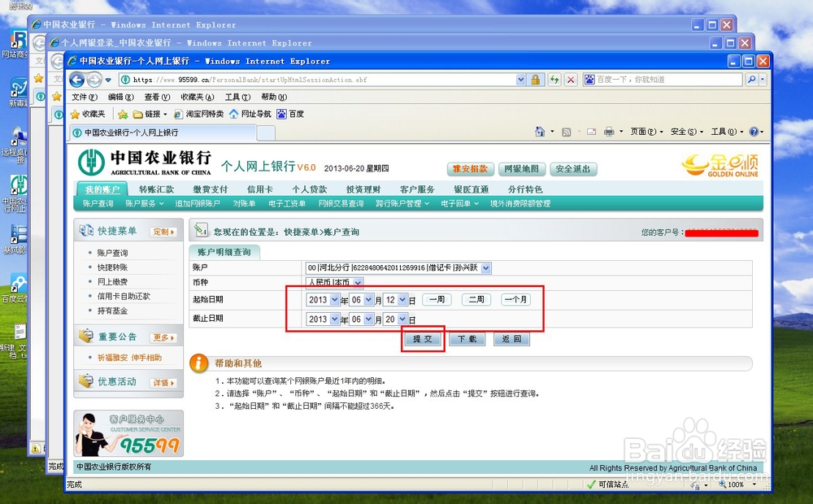Open 网银交易查询 in the submenu bar
The width and height of the screenshot is (813, 504).
pyautogui.click(x=341, y=204)
